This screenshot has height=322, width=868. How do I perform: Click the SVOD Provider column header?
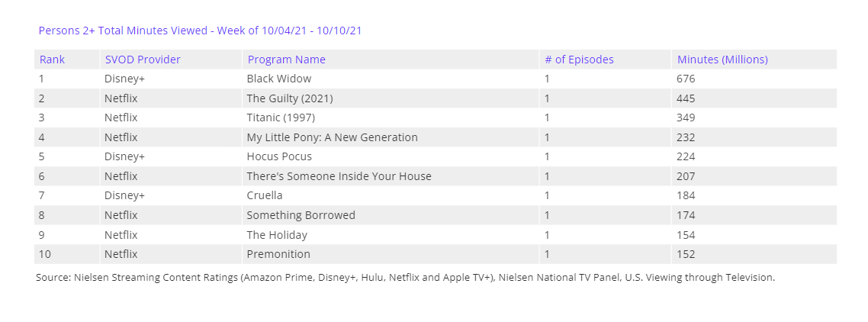click(x=143, y=60)
